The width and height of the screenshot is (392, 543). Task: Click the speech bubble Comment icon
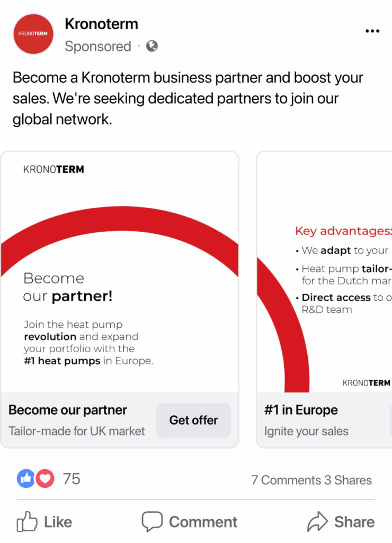[152, 522]
